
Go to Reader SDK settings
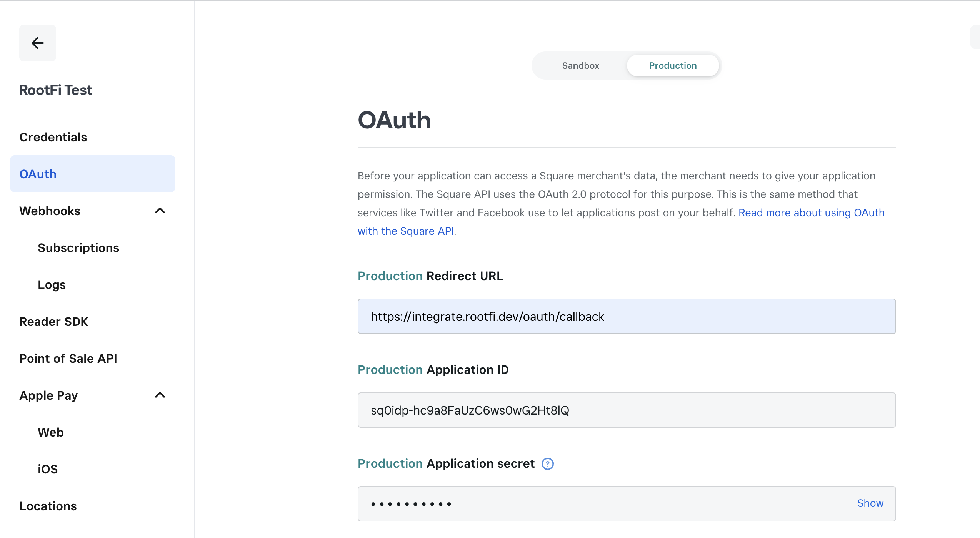(x=54, y=322)
